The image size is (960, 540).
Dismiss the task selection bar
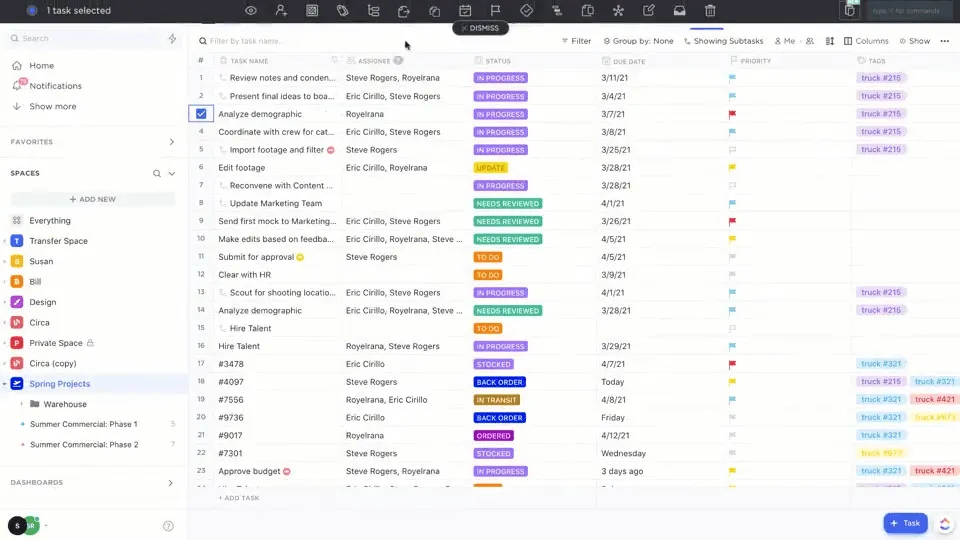point(480,28)
